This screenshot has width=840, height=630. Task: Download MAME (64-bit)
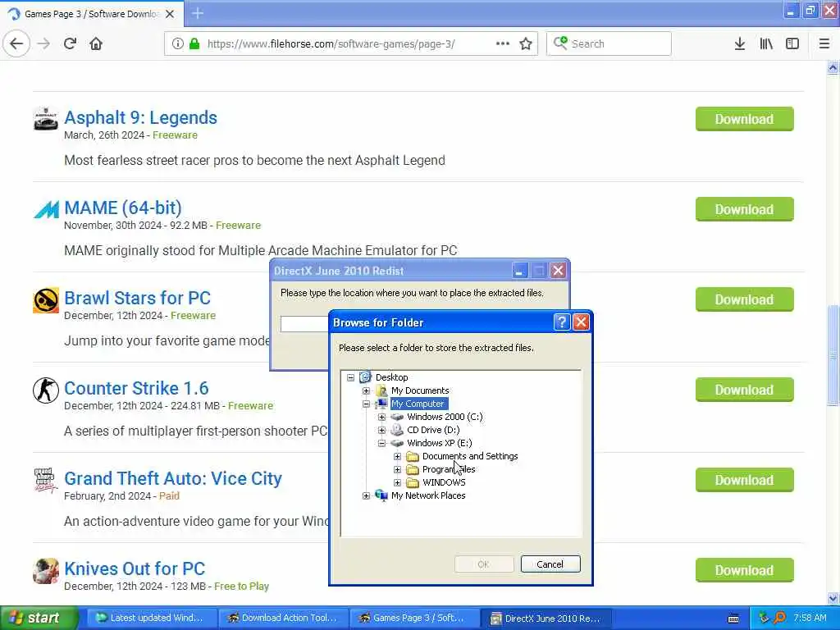click(744, 209)
